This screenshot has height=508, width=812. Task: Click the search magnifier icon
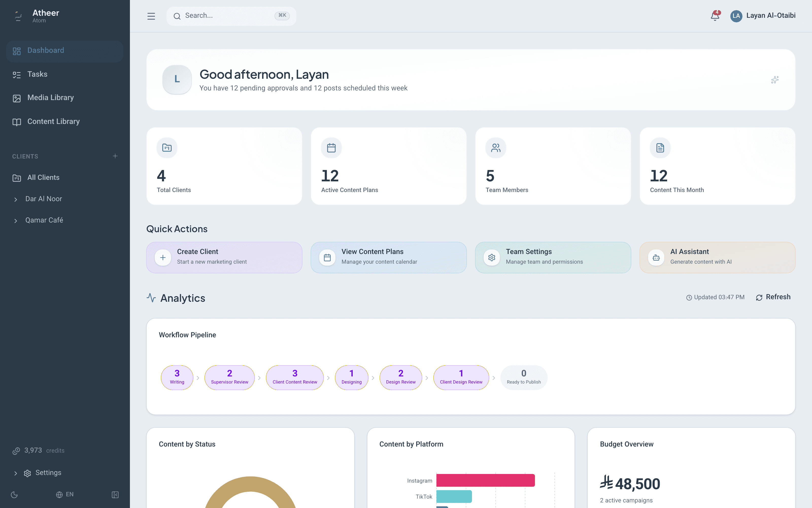tap(177, 16)
